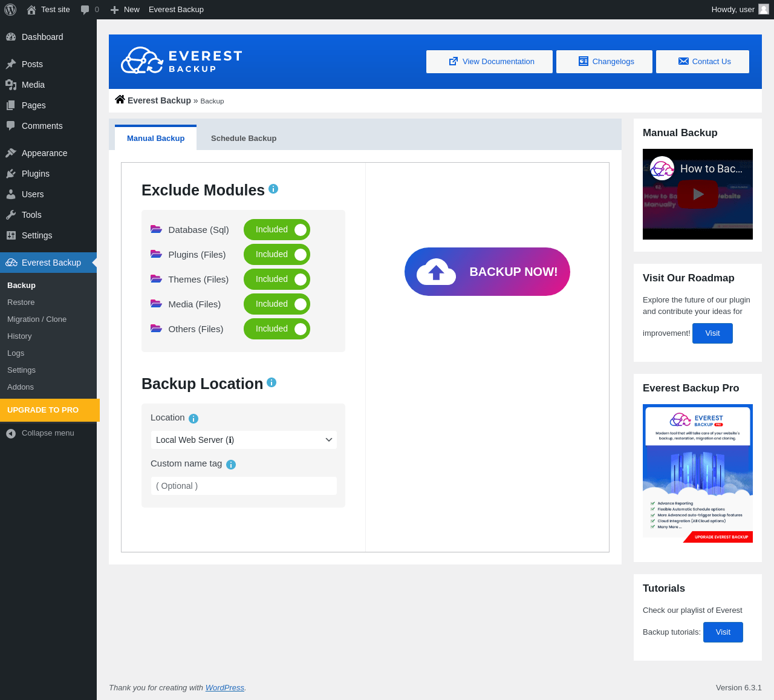774x700 pixels.
Task: Toggle the Plugins (Files) Included switch
Action: tap(277, 255)
